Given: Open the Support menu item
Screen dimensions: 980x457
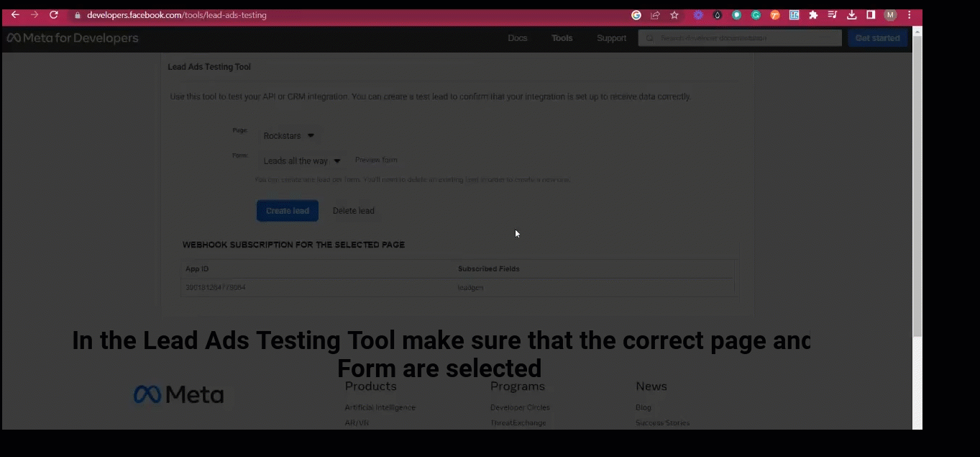Looking at the screenshot, I should tap(611, 38).
